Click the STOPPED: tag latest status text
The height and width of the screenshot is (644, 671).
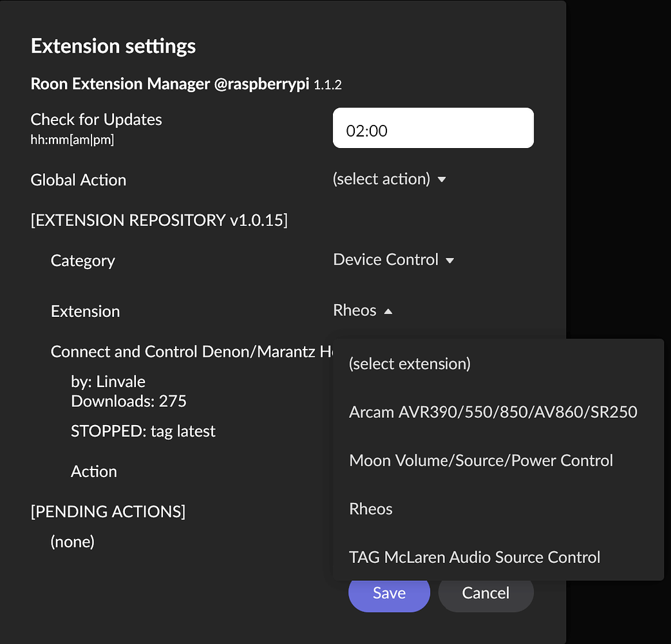(142, 431)
